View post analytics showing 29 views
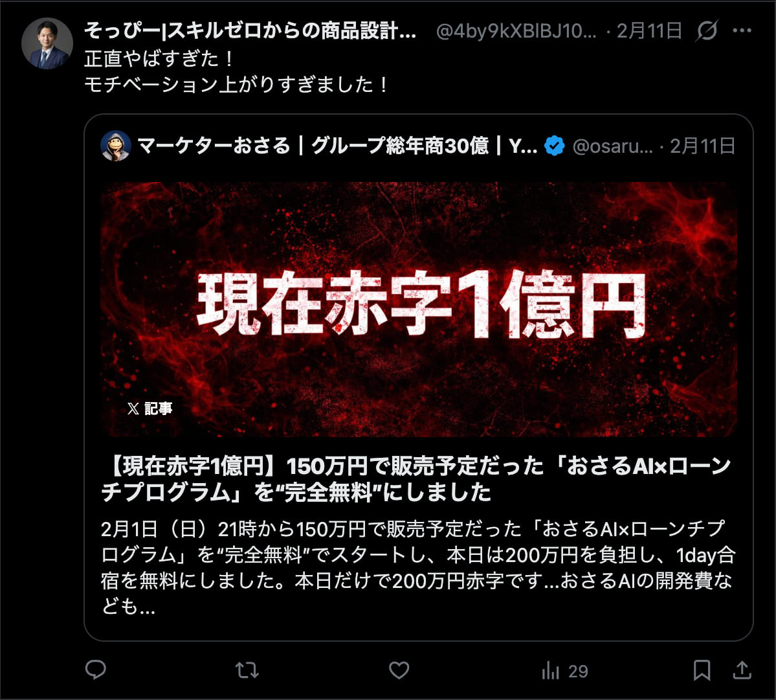Image resolution: width=776 pixels, height=700 pixels. tap(564, 672)
